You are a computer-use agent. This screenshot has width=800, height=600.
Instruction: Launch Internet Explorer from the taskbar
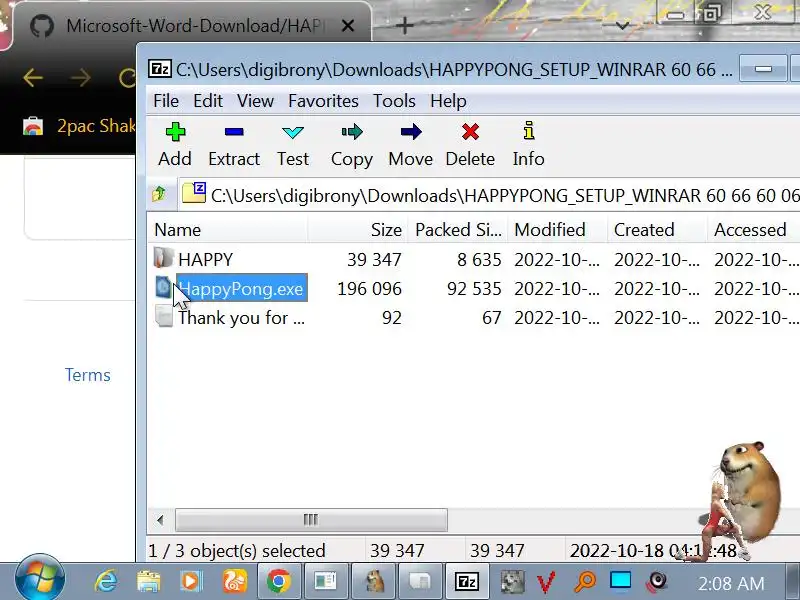pos(106,581)
